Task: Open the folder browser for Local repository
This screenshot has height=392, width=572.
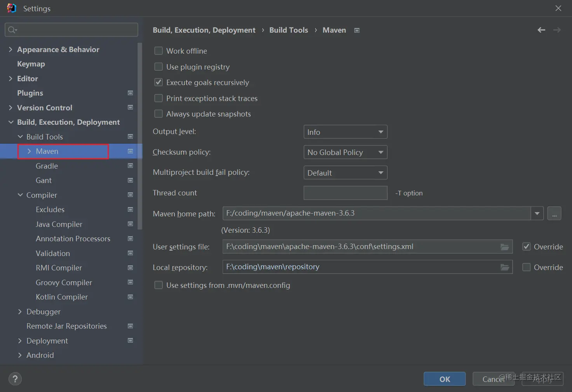Action: click(505, 267)
